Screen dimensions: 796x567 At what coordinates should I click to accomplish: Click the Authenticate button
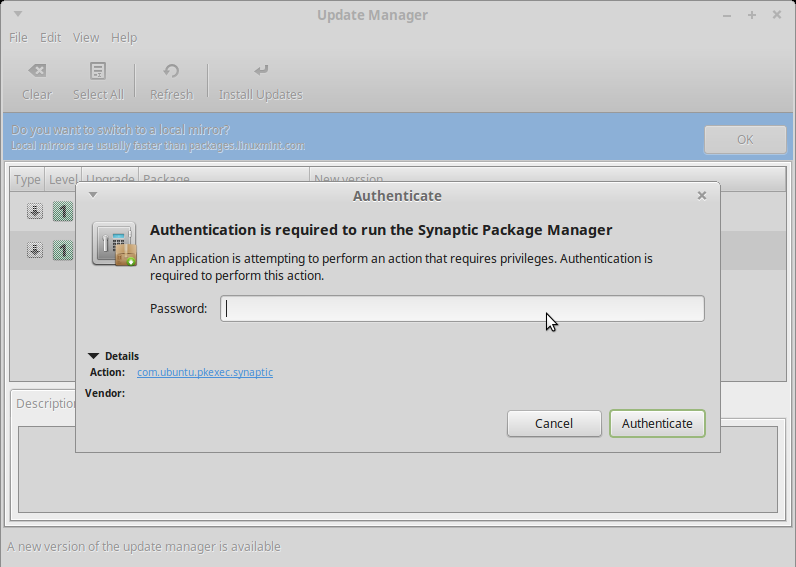657,423
